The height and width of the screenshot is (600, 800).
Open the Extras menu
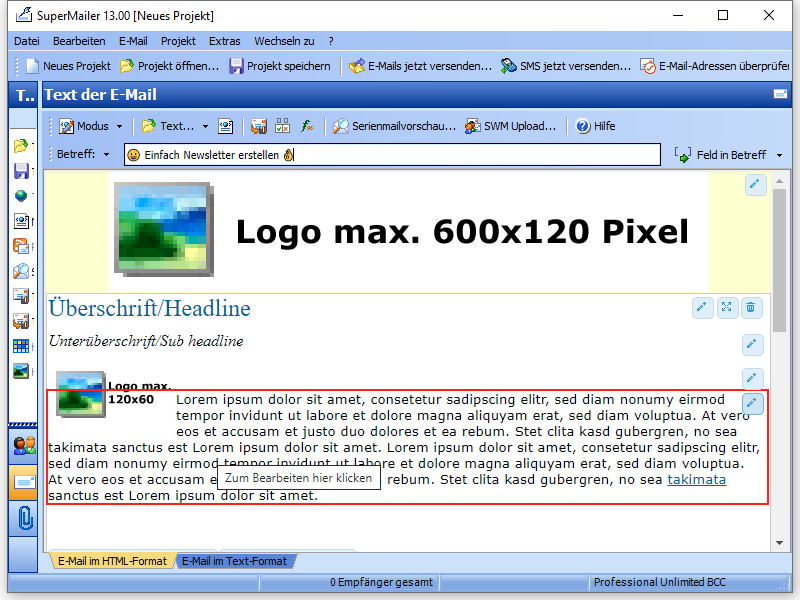coord(224,41)
